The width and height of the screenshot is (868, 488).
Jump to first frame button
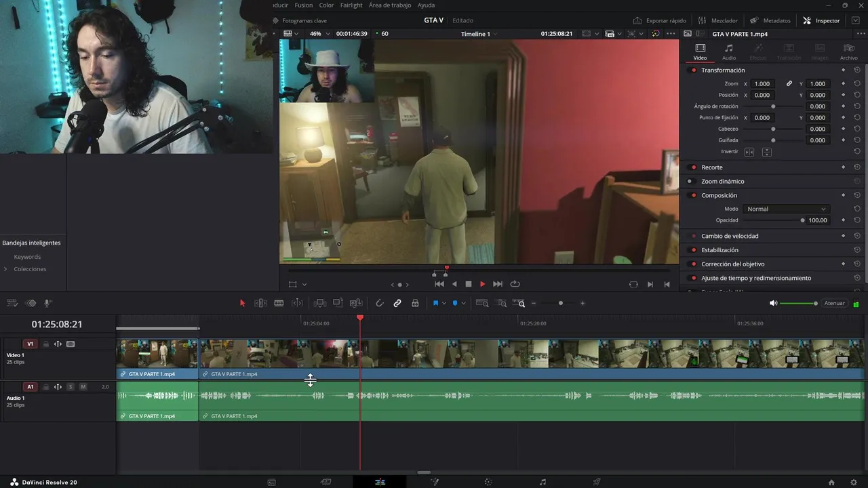pyautogui.click(x=439, y=284)
